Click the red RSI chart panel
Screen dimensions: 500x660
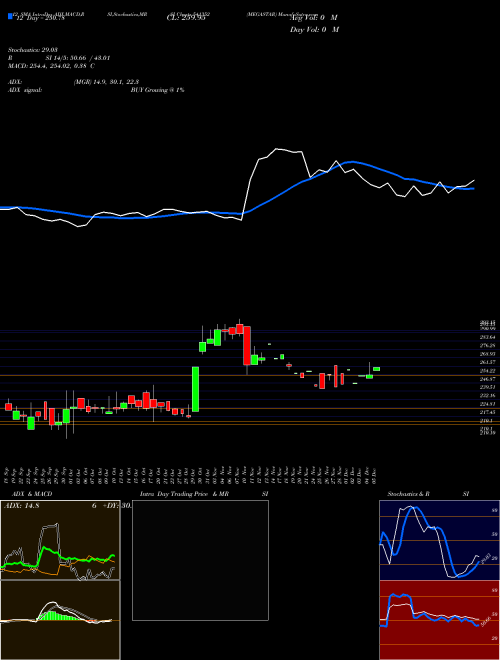439,620
